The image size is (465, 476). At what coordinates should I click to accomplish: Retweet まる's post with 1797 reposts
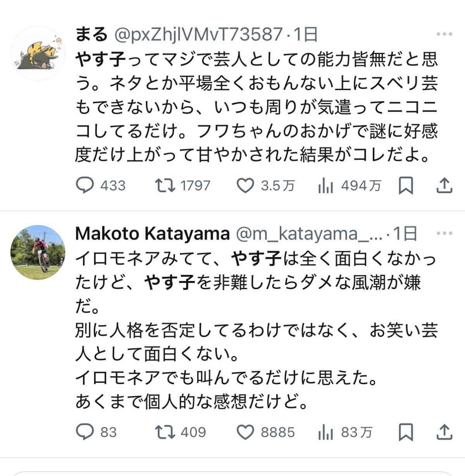165,186
